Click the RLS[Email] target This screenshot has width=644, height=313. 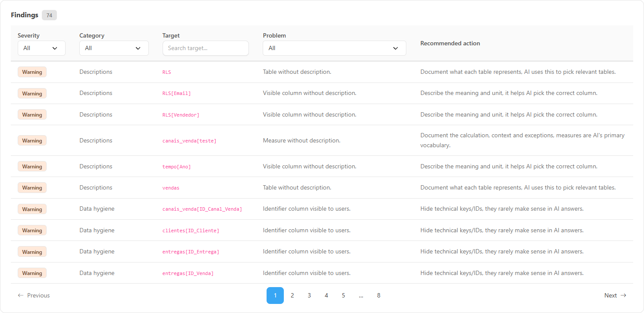[x=176, y=93]
